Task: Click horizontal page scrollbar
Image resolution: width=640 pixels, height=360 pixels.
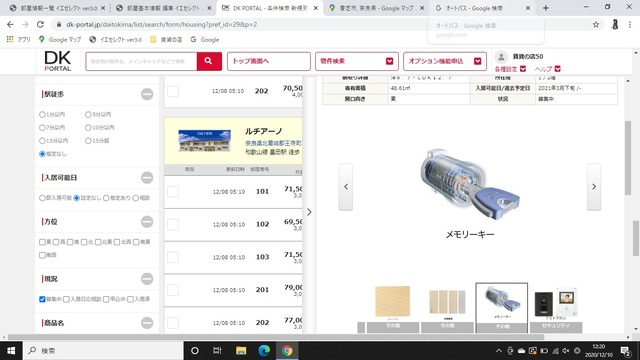Action: click(x=276, y=337)
